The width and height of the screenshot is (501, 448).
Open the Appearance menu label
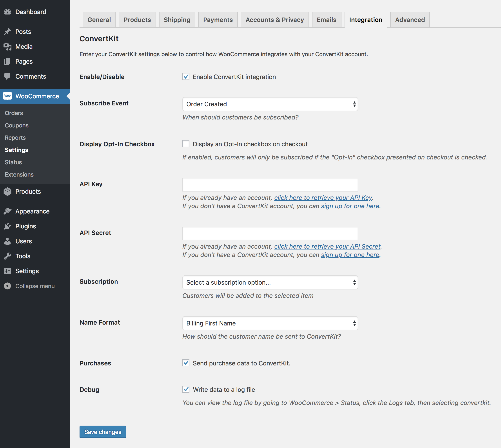(x=33, y=211)
